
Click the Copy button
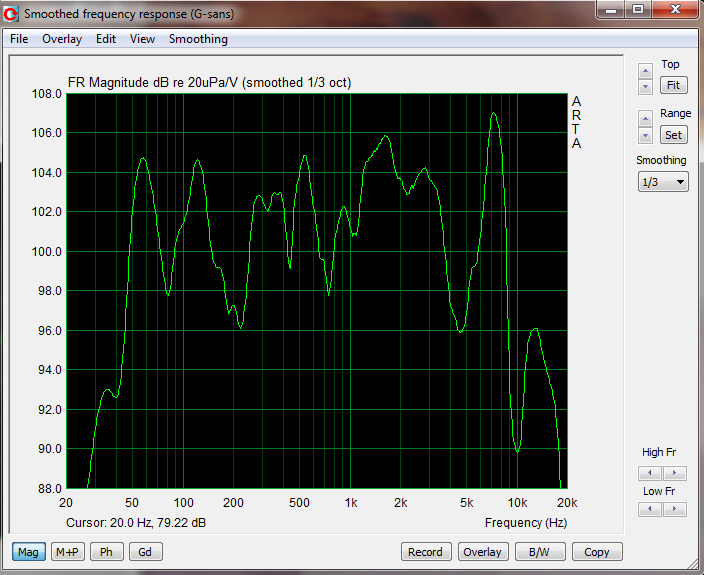pos(597,552)
